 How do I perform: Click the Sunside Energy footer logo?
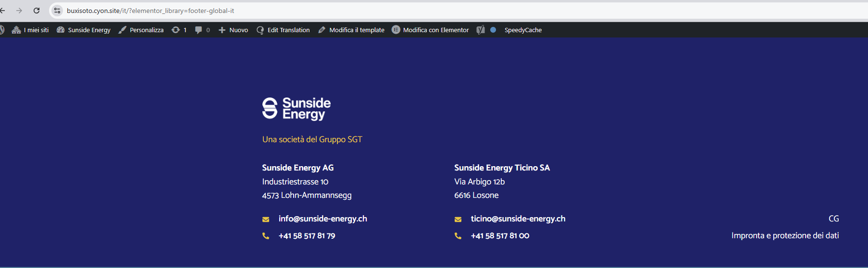pos(297,109)
